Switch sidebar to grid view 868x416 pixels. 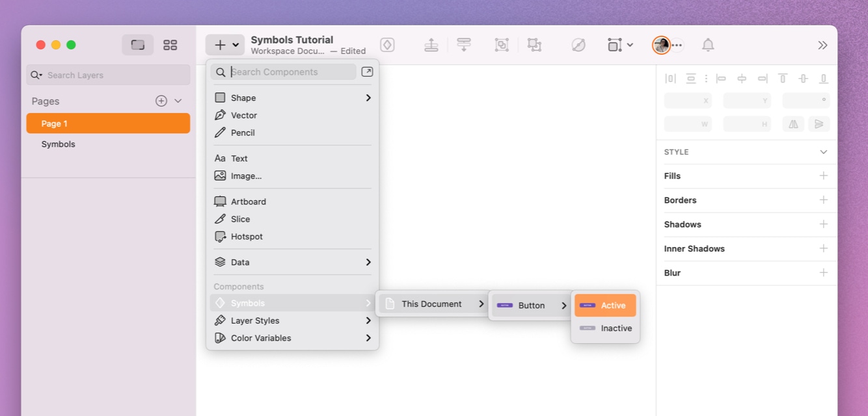click(x=170, y=45)
